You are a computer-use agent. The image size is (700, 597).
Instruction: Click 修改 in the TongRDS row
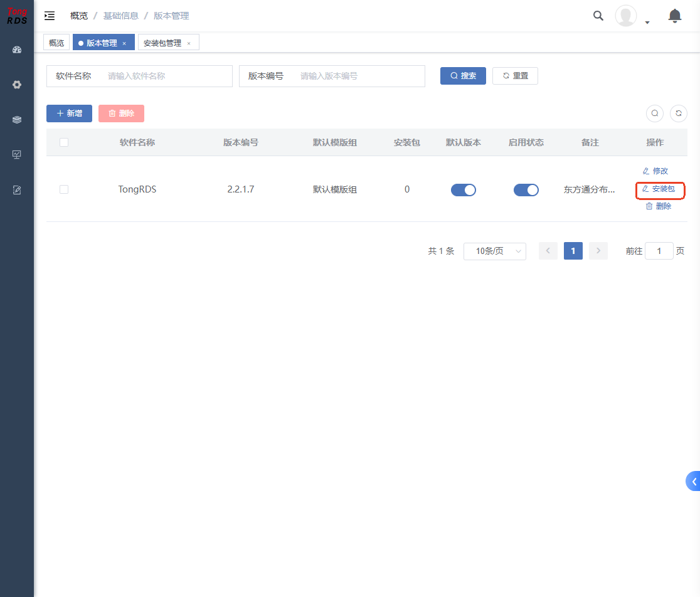click(655, 171)
